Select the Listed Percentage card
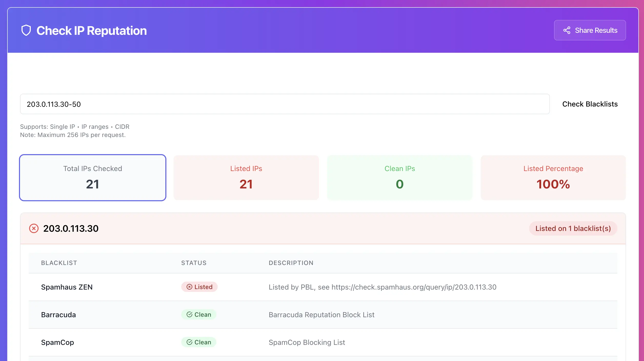The width and height of the screenshot is (644, 361). pyautogui.click(x=553, y=178)
